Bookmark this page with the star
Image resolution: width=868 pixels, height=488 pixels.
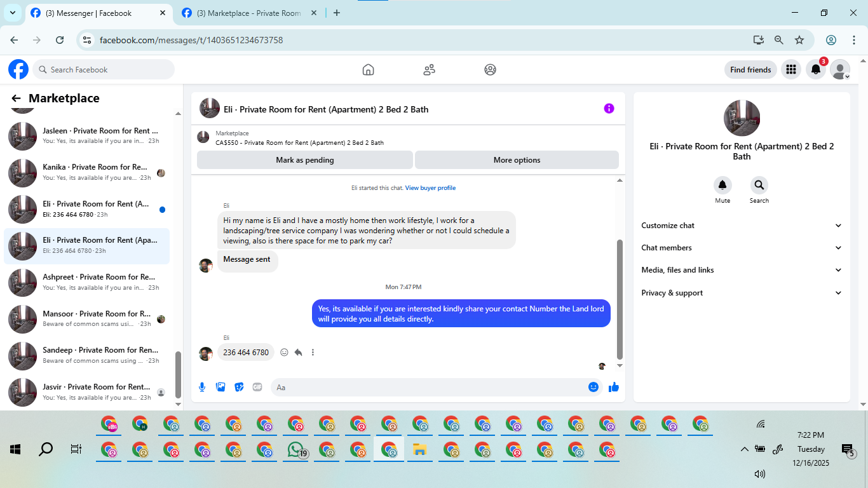(x=799, y=40)
